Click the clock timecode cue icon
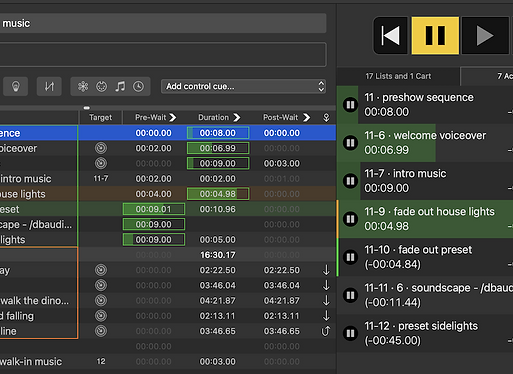 click(x=138, y=87)
